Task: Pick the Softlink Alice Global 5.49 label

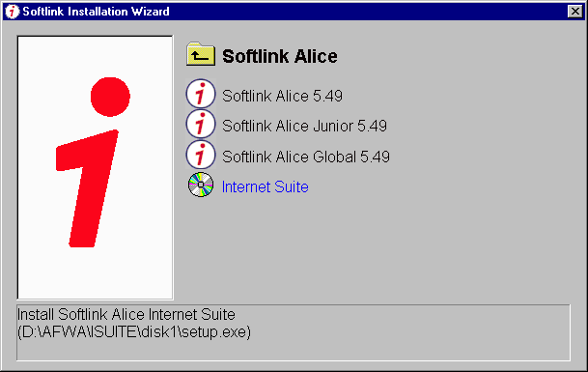Action: pos(306,157)
